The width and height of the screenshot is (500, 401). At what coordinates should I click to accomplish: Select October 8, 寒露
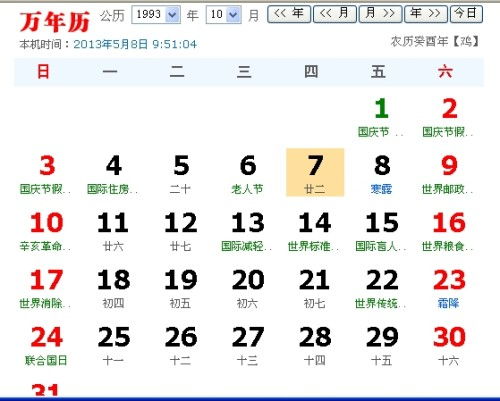[x=382, y=174]
